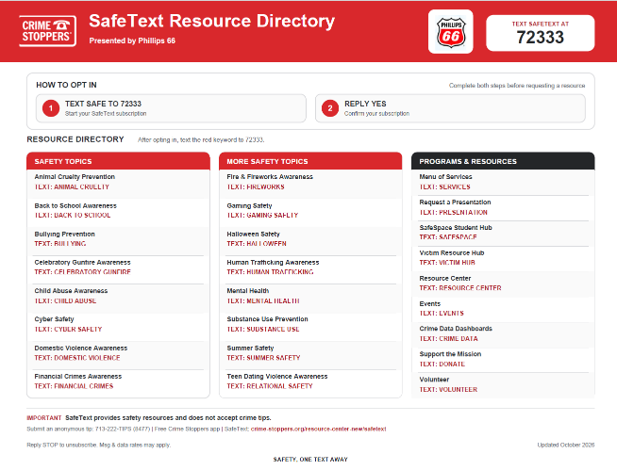Click 'TEXT: SUBSTANCE USE' keyword

tap(263, 329)
